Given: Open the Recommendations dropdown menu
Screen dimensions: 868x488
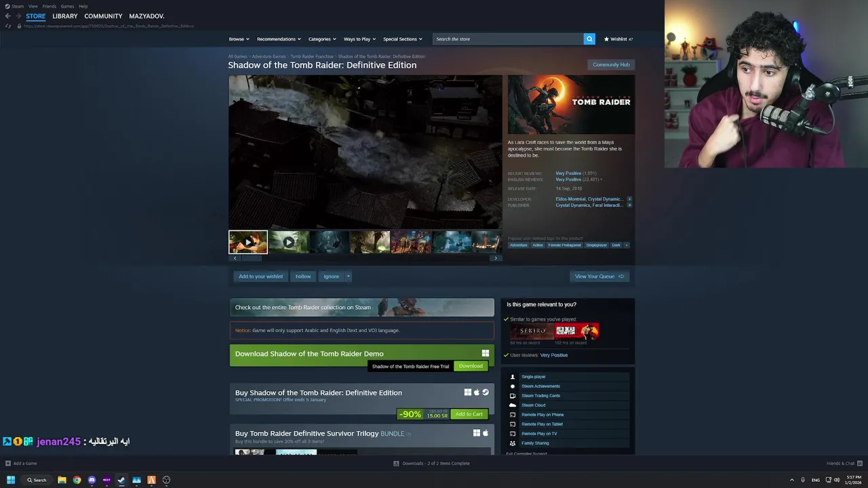Looking at the screenshot, I should 279,39.
